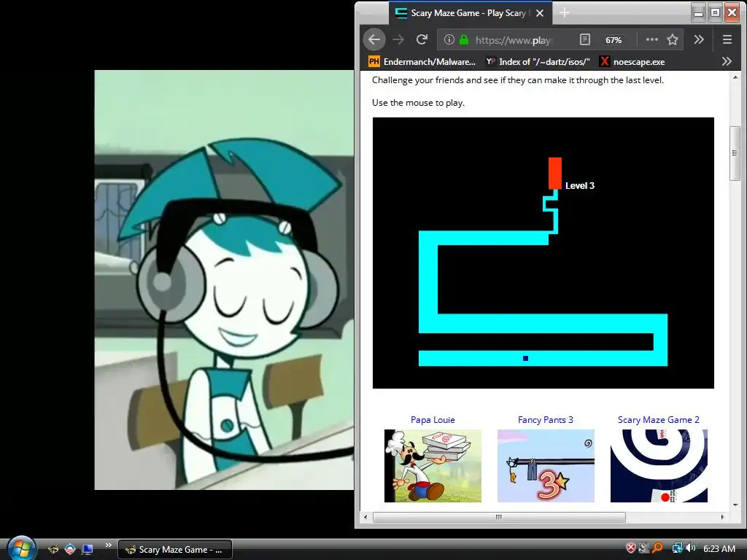Open the noescape.exe bookmark
The width and height of the screenshot is (747, 560).
[632, 61]
